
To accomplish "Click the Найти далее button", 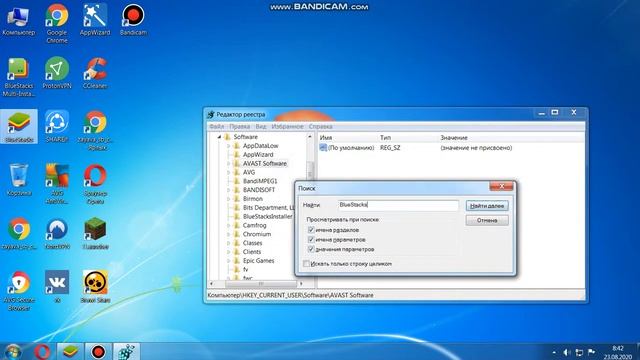I will pyautogui.click(x=487, y=206).
